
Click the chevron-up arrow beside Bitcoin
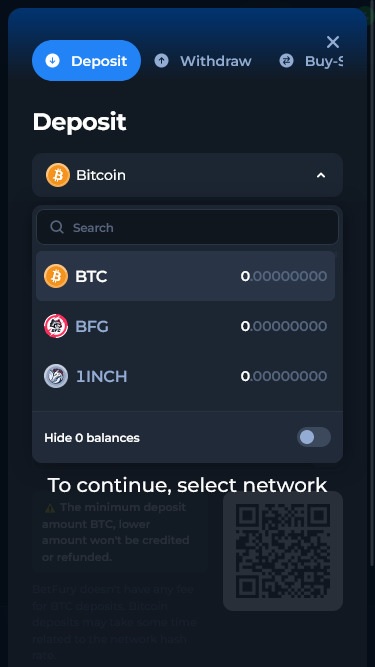(x=321, y=175)
